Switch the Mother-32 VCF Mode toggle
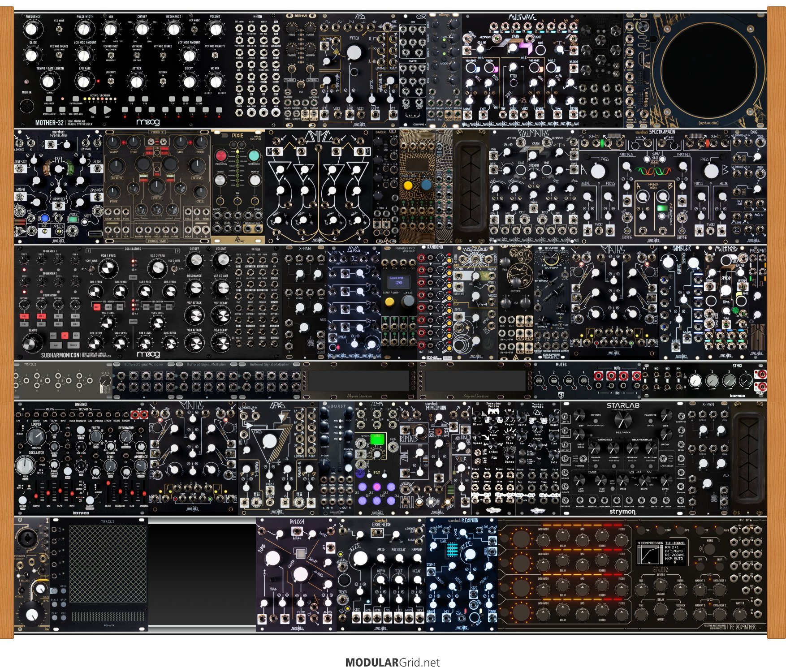786x672 pixels. pyautogui.click(x=137, y=56)
